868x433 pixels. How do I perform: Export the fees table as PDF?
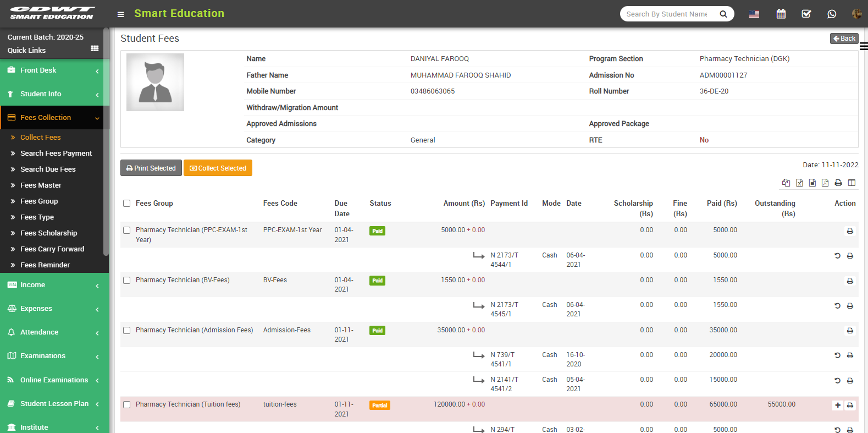point(825,183)
